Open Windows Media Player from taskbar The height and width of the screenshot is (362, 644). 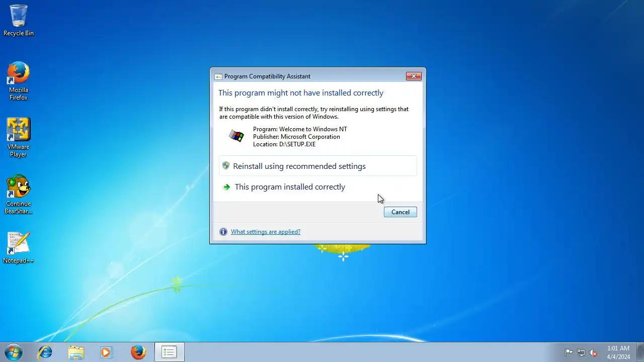[107, 352]
